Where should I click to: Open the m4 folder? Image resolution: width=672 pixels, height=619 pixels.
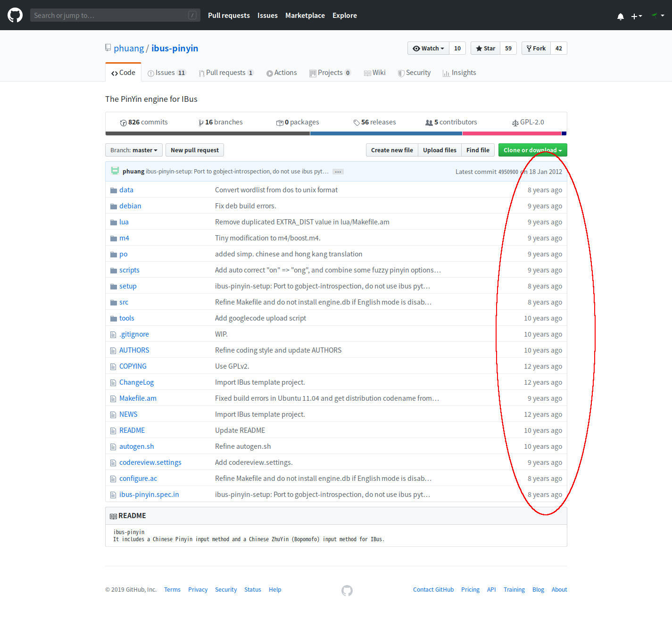124,238
